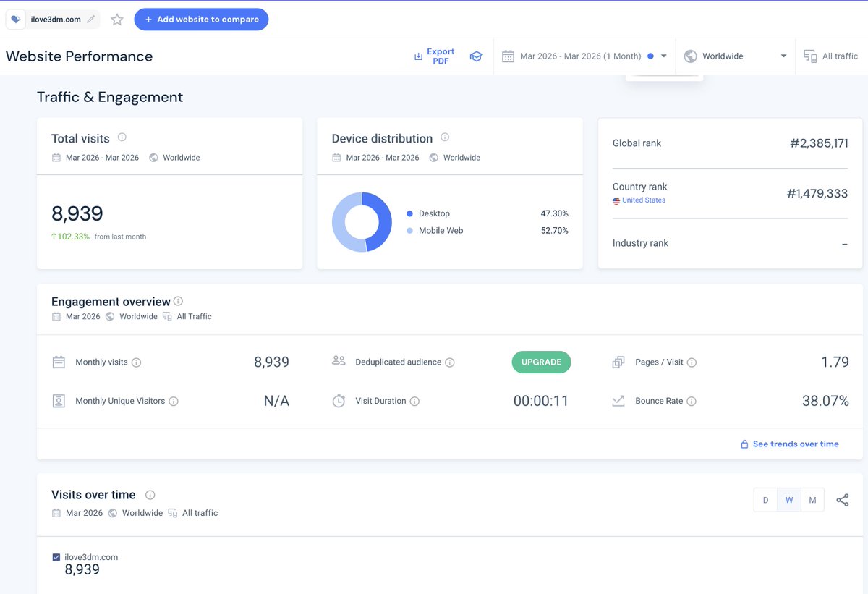Click the globe icon beside Worldwide filter
The height and width of the screenshot is (594, 868).
tap(690, 56)
